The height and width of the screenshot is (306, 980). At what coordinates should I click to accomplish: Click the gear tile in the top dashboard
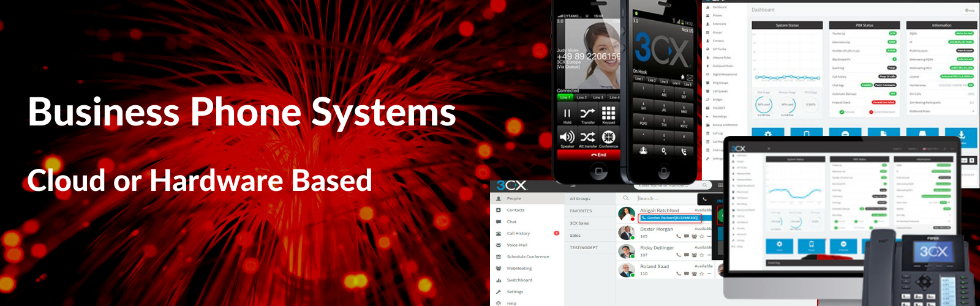(x=769, y=133)
